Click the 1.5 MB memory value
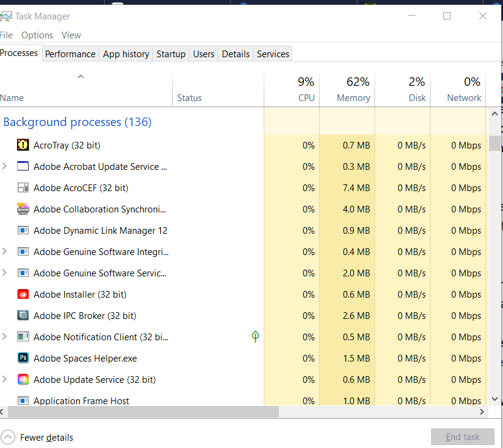The height and width of the screenshot is (448, 503). (x=356, y=358)
